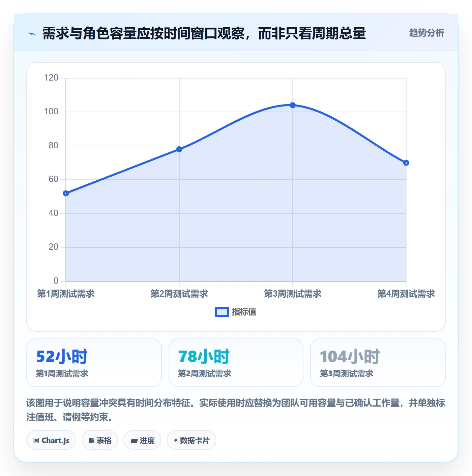Image resolution: width=472 pixels, height=476 pixels.
Task: Click the 趋势分析 label
Action: pos(426,33)
